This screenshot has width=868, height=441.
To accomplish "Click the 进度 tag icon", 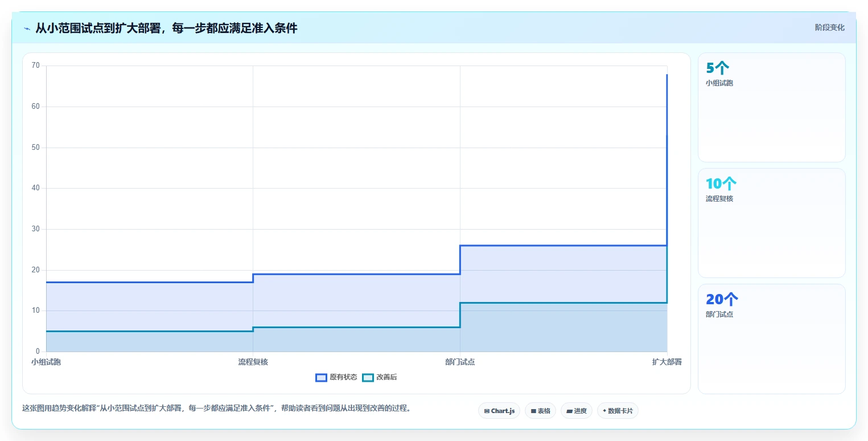I will point(569,411).
